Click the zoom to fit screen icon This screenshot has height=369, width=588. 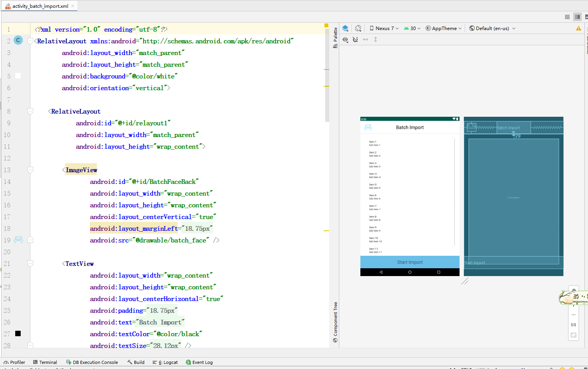coord(573,335)
